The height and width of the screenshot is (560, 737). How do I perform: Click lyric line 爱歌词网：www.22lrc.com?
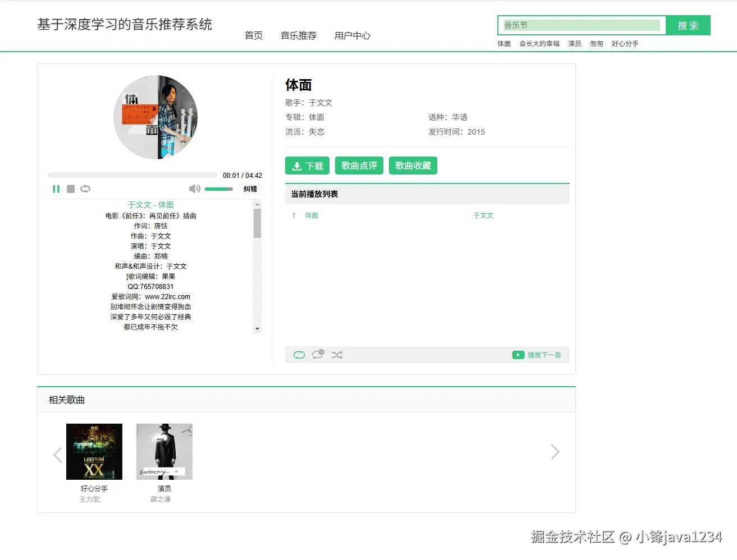[151, 297]
